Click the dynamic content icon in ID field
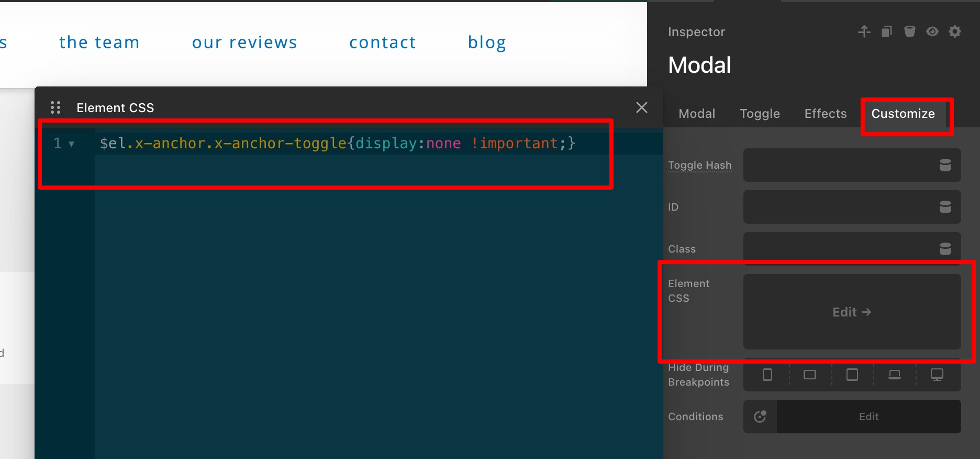The height and width of the screenshot is (459, 980). [945, 207]
